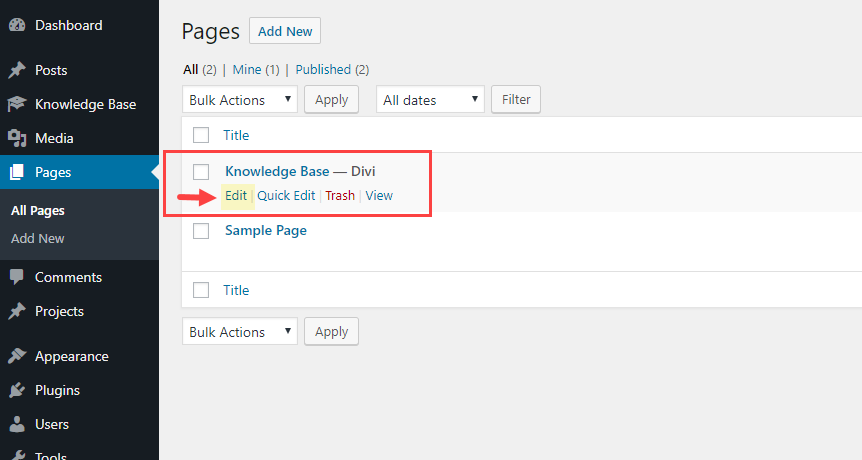Show only Published pages
Viewport: 862px width, 460px height.
(332, 70)
